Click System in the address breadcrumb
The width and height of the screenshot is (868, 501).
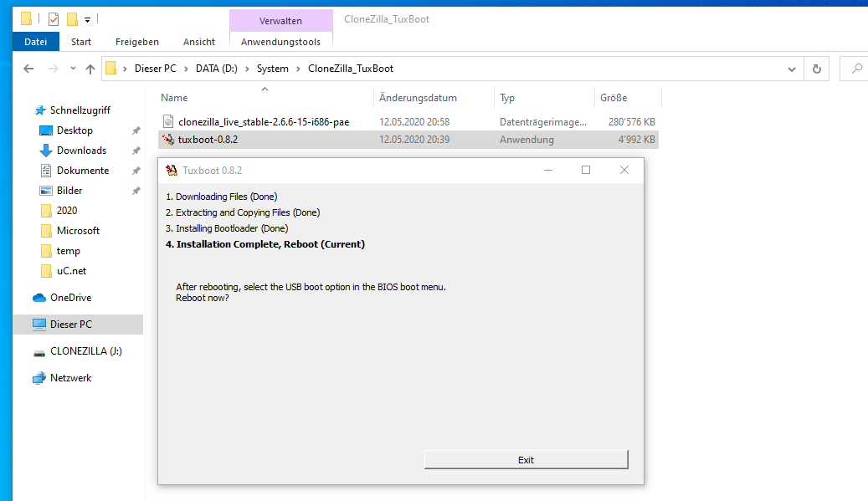coord(272,69)
